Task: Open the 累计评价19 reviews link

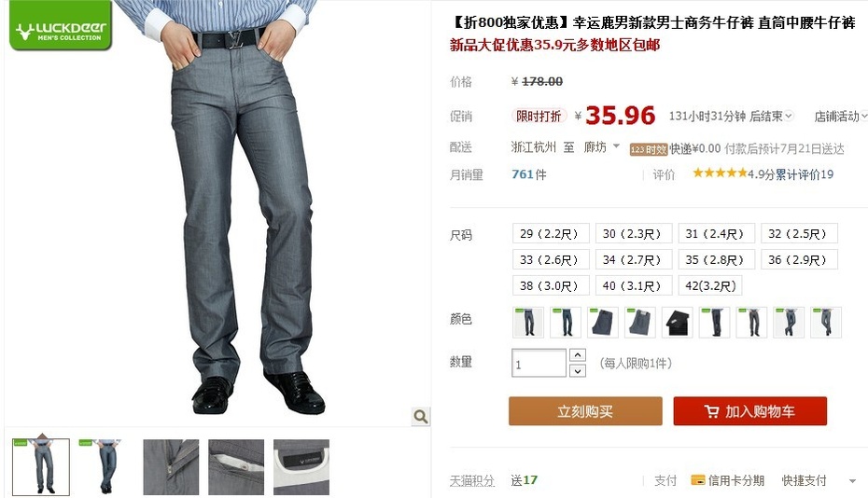Action: pyautogui.click(x=804, y=174)
